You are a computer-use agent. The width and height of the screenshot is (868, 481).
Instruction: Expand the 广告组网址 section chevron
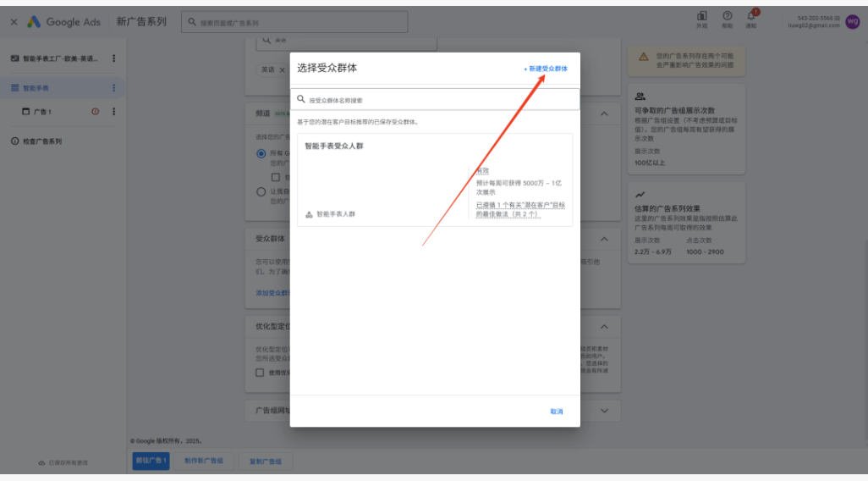tap(605, 411)
